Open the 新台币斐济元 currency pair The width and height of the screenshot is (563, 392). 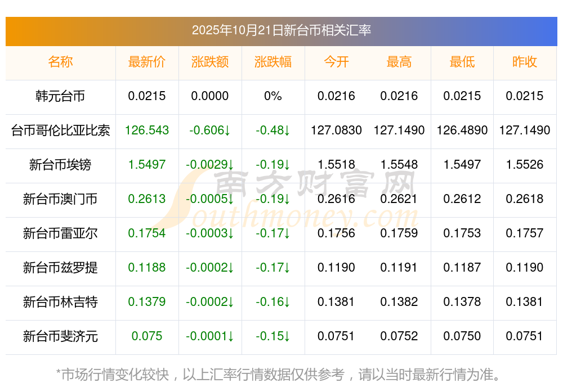tap(60, 336)
